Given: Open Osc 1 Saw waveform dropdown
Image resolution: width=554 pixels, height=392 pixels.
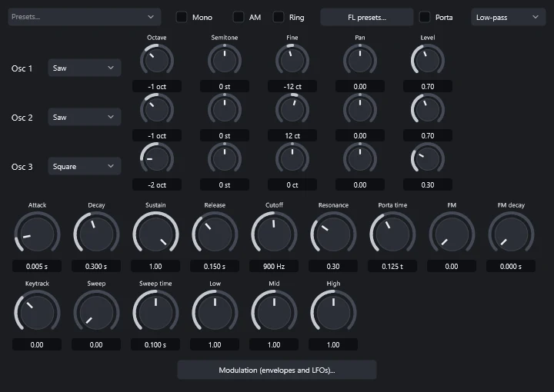Looking at the screenshot, I should pyautogui.click(x=85, y=68).
